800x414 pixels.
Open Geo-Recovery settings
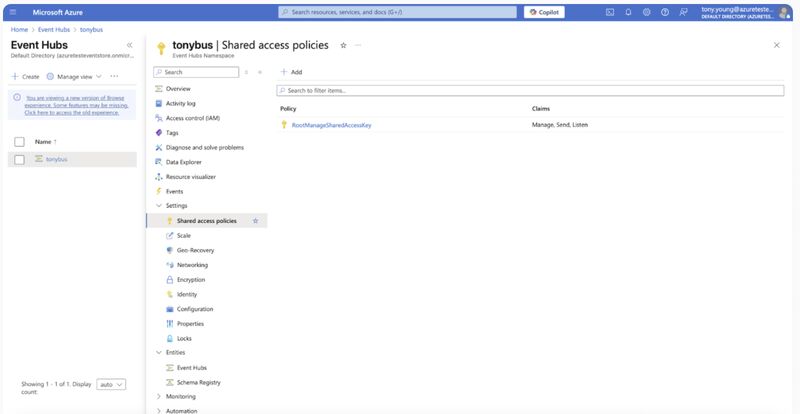pyautogui.click(x=195, y=251)
